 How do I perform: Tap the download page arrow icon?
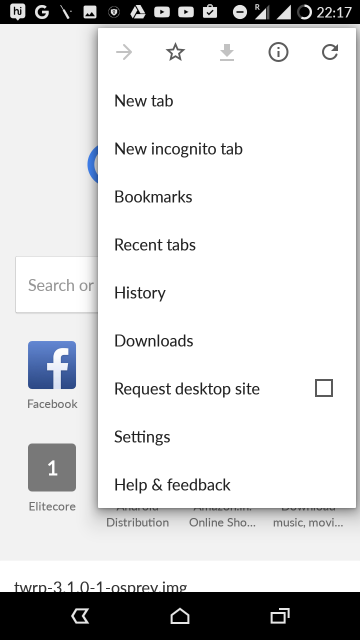click(x=227, y=53)
